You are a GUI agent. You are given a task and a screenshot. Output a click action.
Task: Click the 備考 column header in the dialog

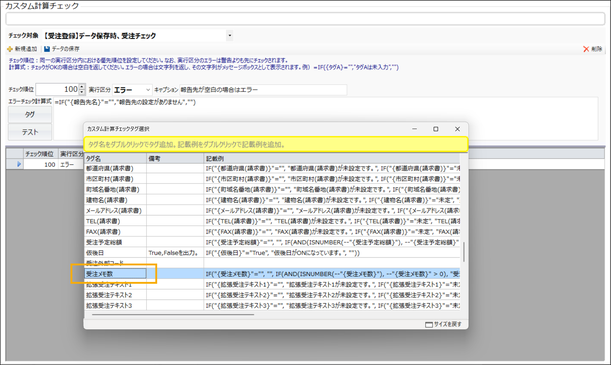[x=175, y=159]
